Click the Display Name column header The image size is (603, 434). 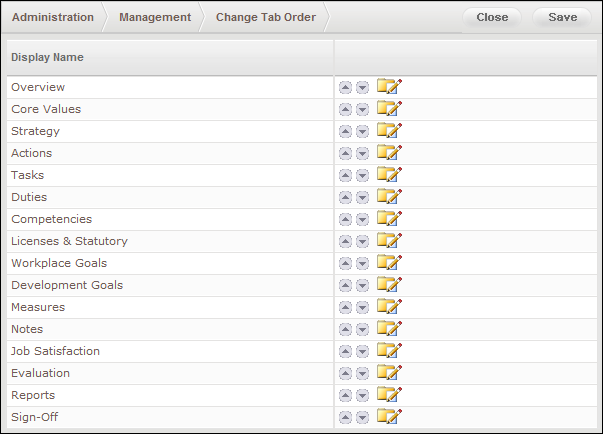point(47,58)
